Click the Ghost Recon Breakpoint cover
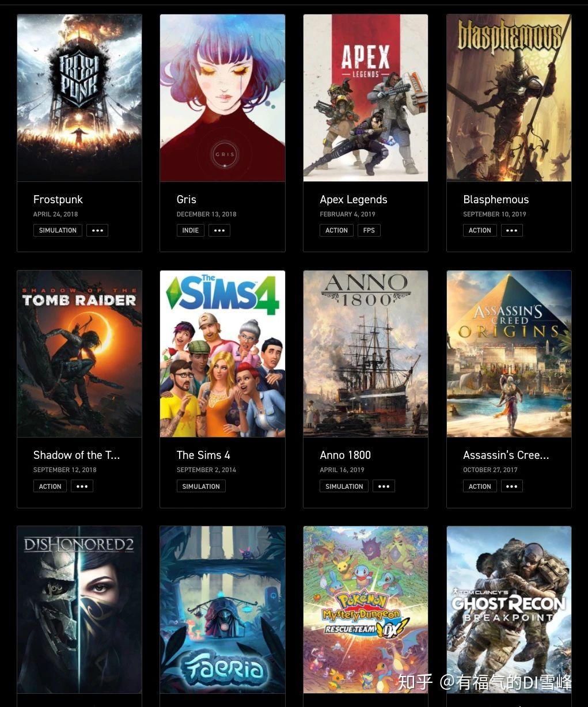The image size is (588, 707). pos(509,610)
